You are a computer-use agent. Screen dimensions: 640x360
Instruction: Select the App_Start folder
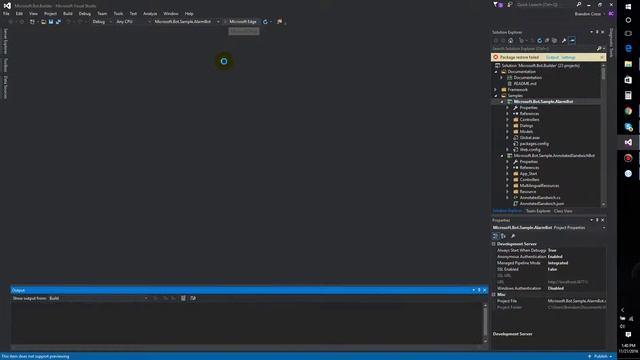pos(528,173)
